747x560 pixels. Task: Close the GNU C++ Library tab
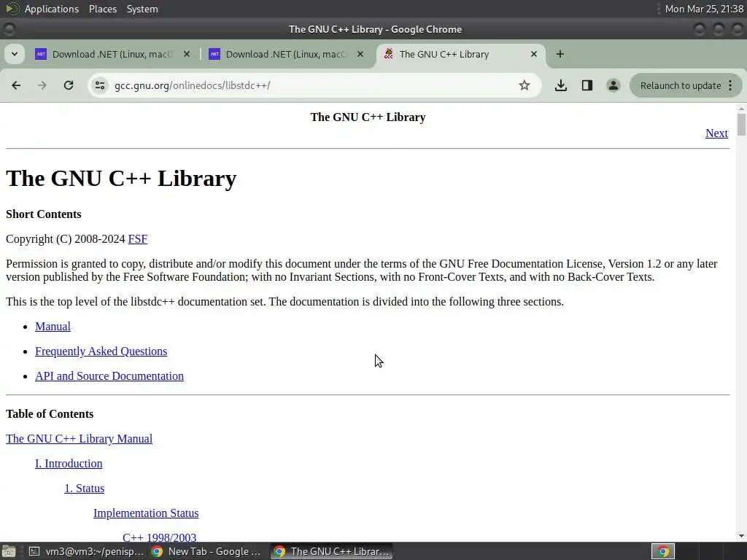(534, 54)
